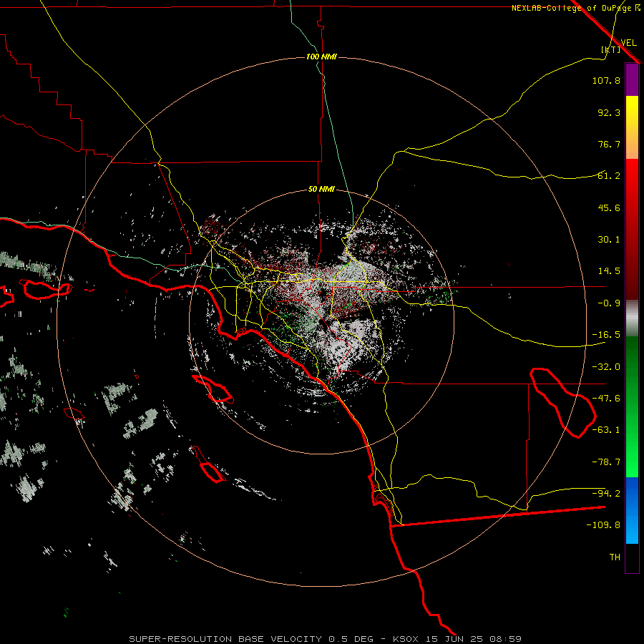Click the -94.2 legend value

tap(606, 494)
